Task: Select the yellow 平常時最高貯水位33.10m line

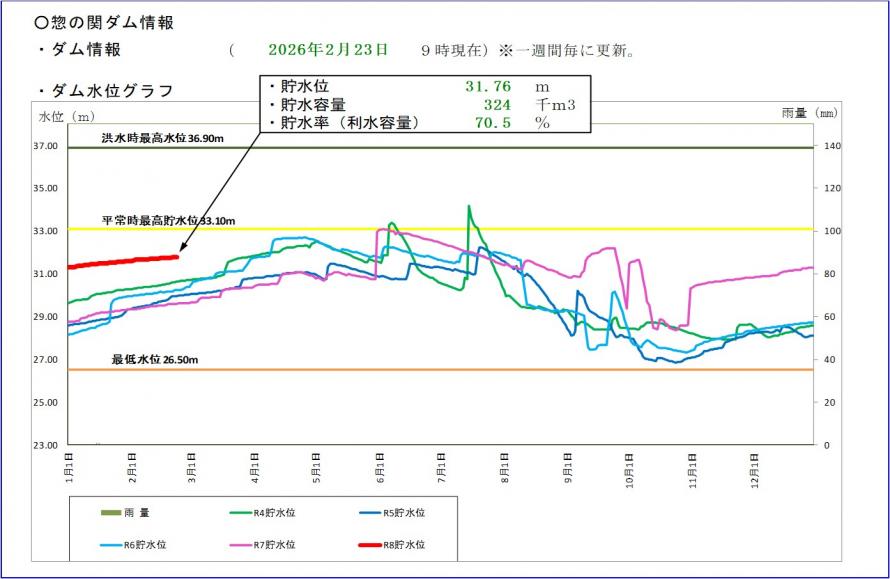Action: 650,229
